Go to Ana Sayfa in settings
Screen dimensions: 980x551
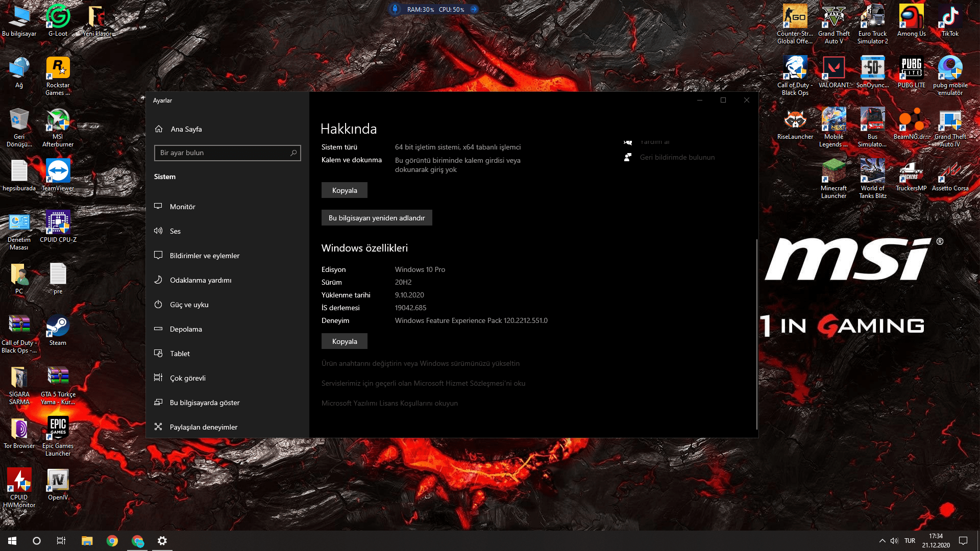tap(186, 129)
